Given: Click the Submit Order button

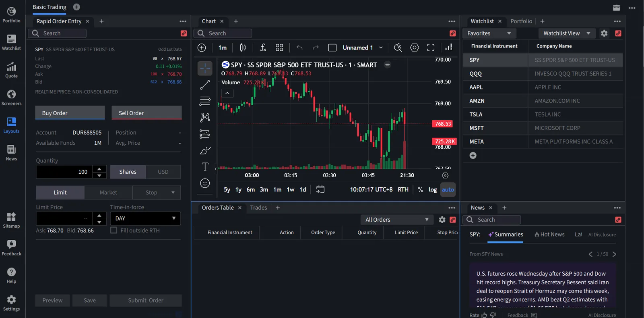Looking at the screenshot, I should tap(146, 300).
